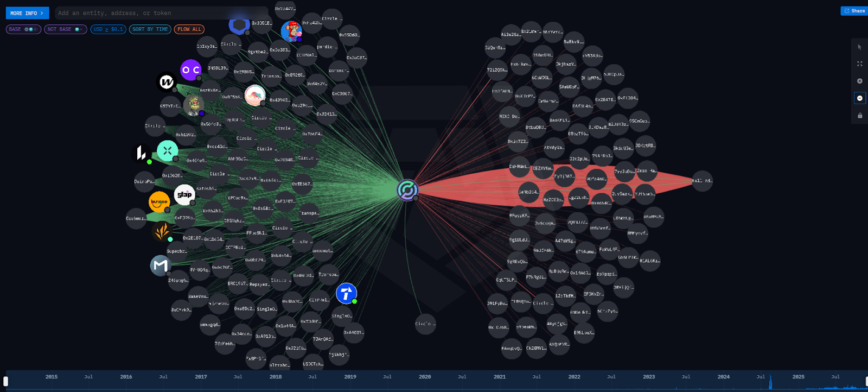Viewport: 868px width, 392px height.
Task: Select the '0xA4601..' node
Action: tap(354, 332)
